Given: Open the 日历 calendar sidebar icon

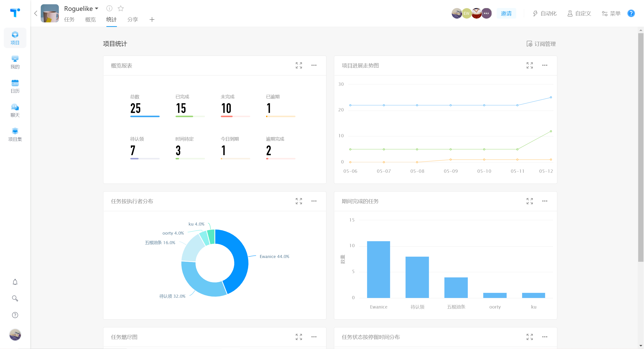Looking at the screenshot, I should pyautogui.click(x=15, y=86).
